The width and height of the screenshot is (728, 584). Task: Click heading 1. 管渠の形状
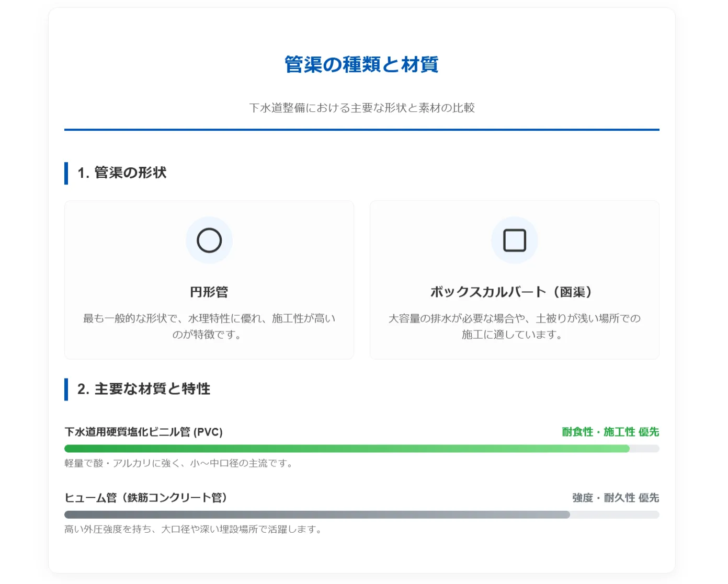tap(122, 173)
